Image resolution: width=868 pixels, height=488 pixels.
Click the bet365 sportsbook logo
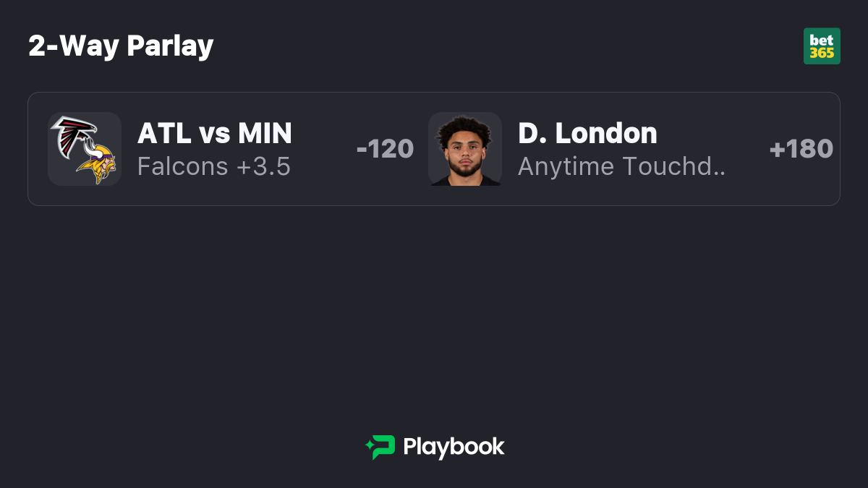822,46
